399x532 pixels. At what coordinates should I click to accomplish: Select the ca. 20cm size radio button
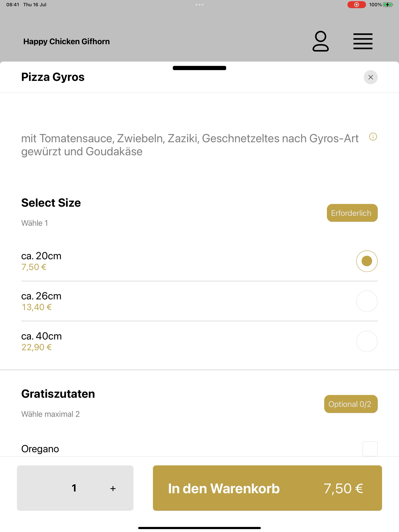pyautogui.click(x=367, y=261)
